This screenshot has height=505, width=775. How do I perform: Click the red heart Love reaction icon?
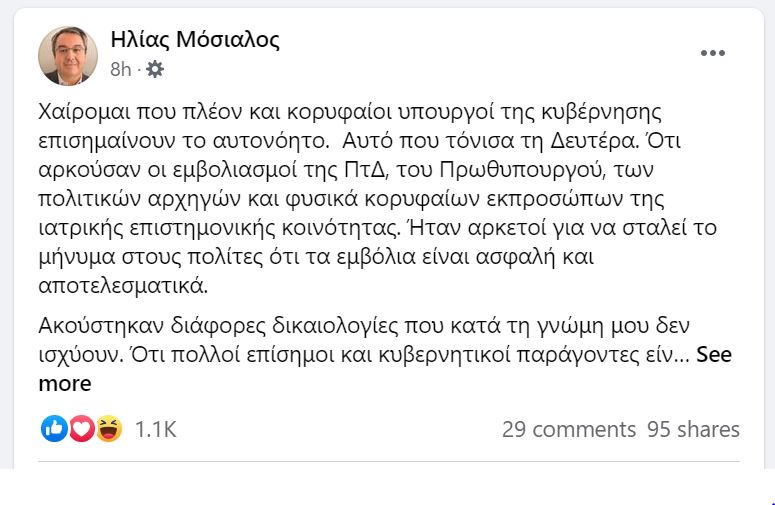point(82,428)
